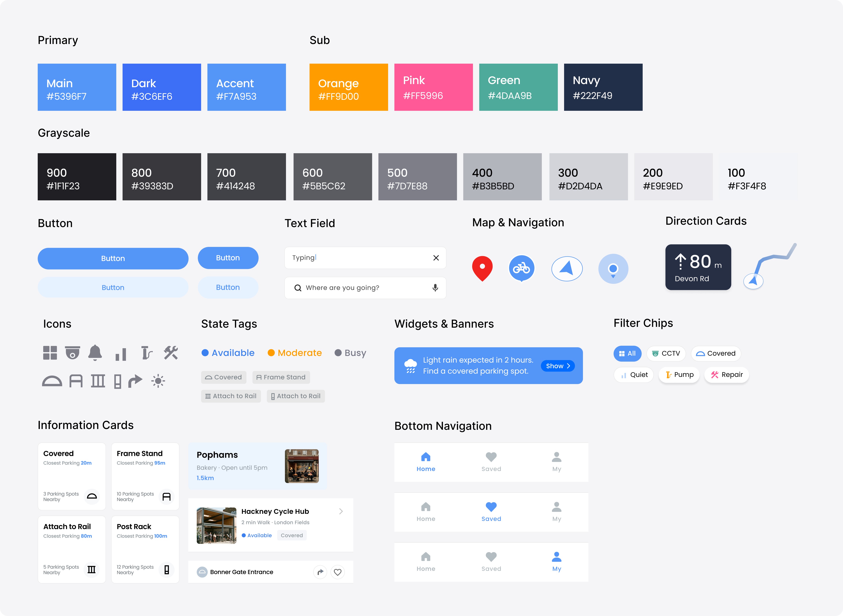Click the CCTV camera icon in Icons section
The image size is (843, 616).
pos(72,352)
